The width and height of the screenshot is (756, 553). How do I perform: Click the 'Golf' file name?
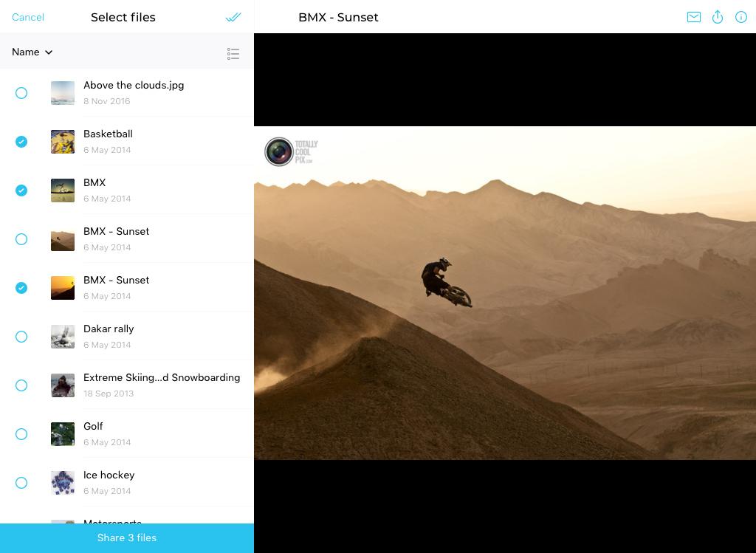[93, 426]
